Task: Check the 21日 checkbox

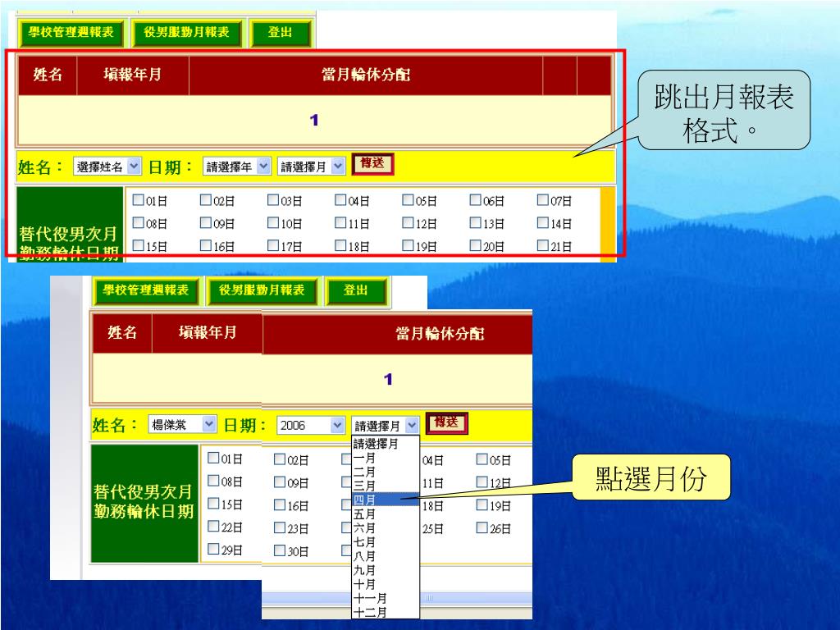Action: 543,245
